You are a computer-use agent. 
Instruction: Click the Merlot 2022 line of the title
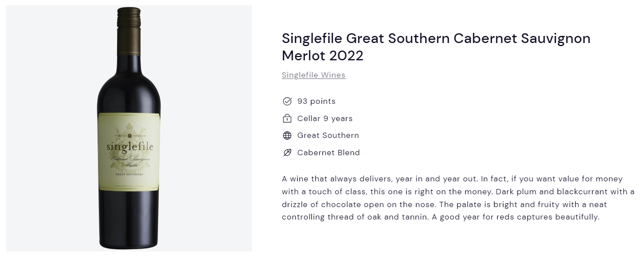tap(322, 56)
